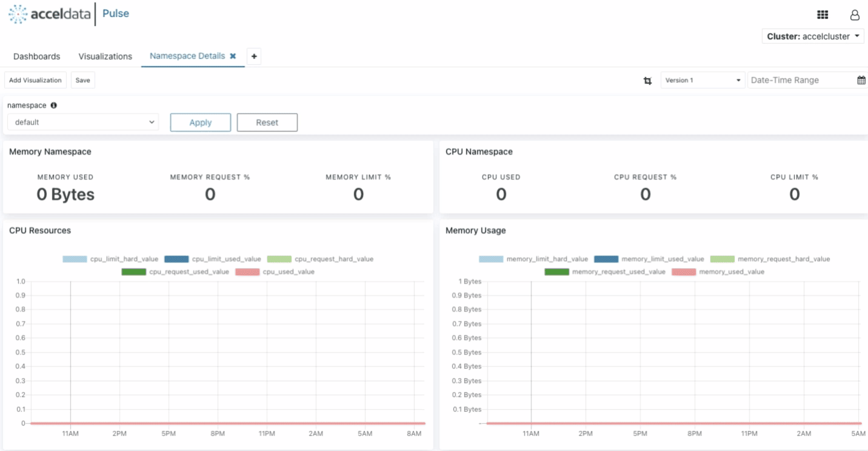Open the user profile icon

tap(855, 15)
